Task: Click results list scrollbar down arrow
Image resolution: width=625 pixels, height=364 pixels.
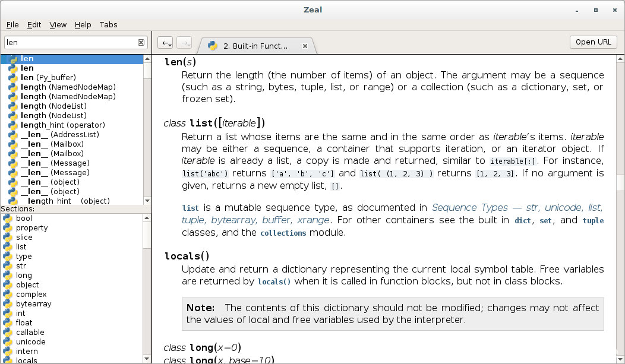Action: coord(147,201)
